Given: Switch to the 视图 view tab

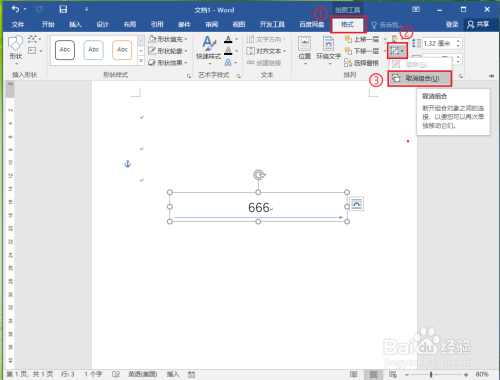Looking at the screenshot, I should (239, 24).
